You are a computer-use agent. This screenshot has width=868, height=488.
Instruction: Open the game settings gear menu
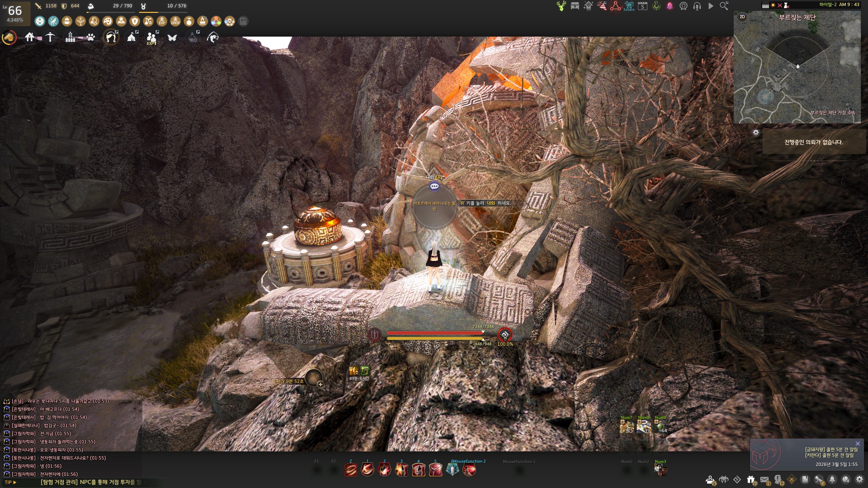point(859,479)
